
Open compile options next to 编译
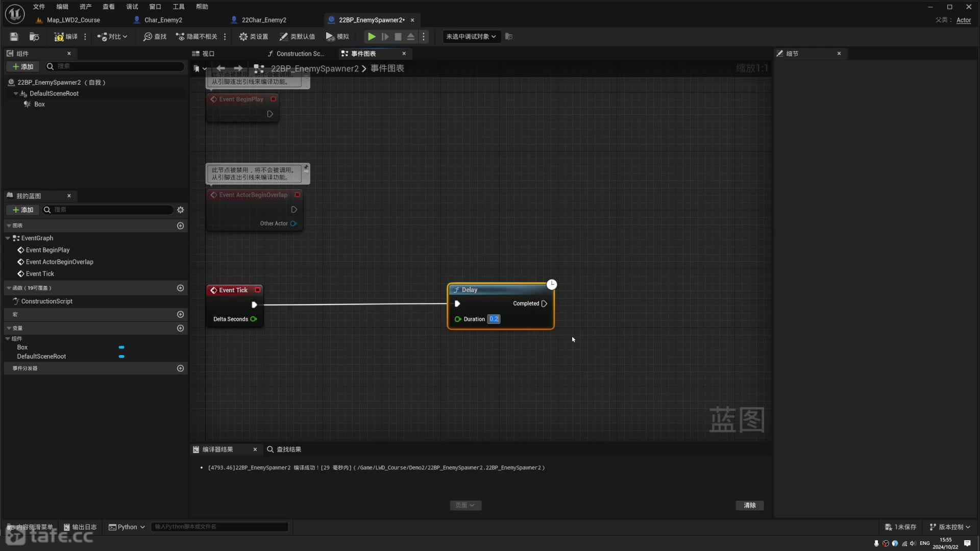coord(85,36)
